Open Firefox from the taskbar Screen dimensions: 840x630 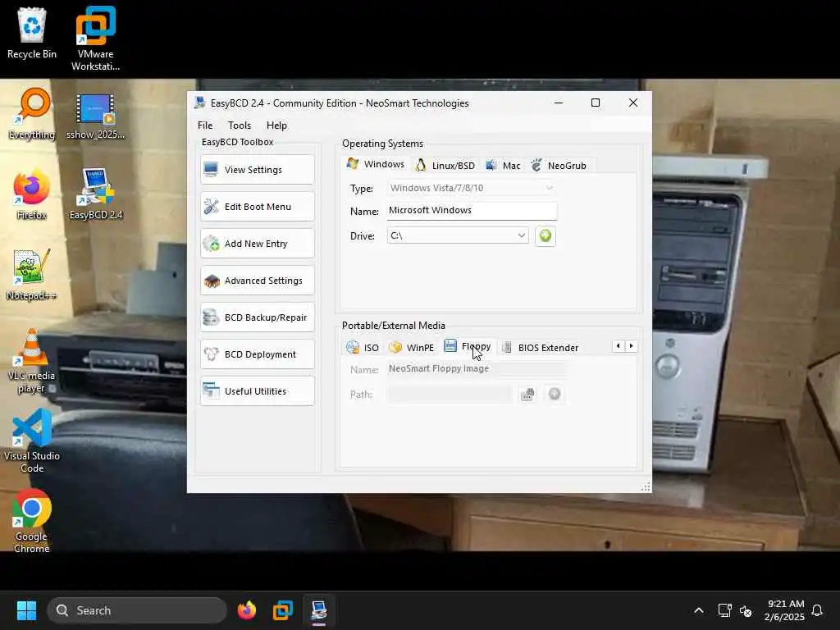pos(246,610)
